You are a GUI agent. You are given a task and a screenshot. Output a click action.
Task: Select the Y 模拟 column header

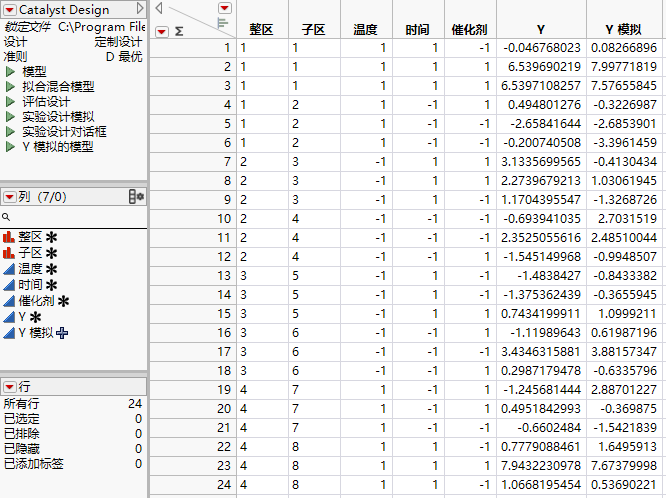tap(624, 29)
